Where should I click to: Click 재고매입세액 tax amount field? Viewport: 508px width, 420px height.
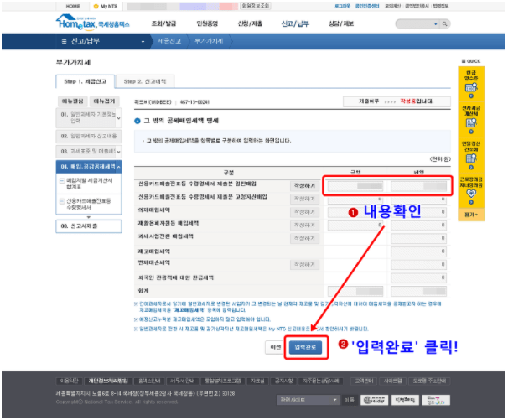point(418,251)
